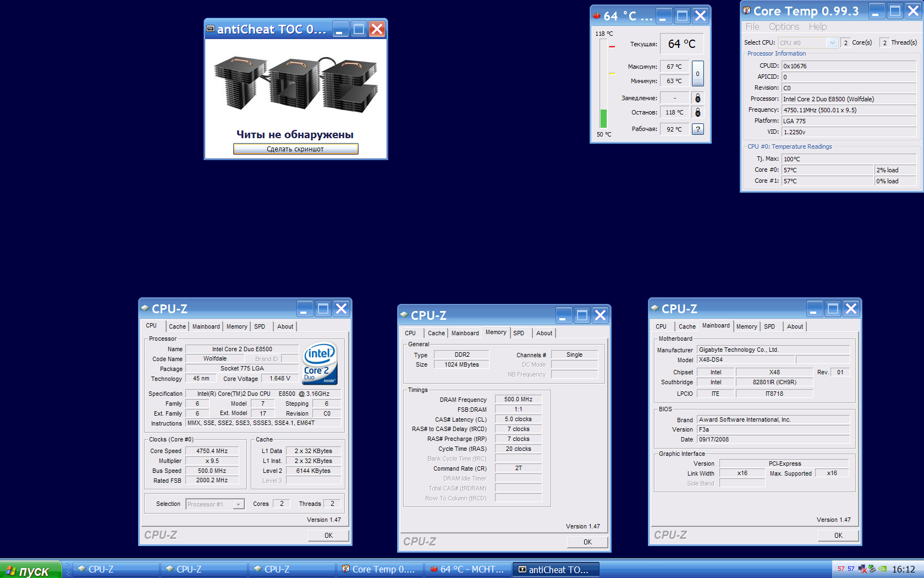Reset max/min with the 0 button
Image resolution: width=924 pixels, height=578 pixels.
[x=697, y=74]
